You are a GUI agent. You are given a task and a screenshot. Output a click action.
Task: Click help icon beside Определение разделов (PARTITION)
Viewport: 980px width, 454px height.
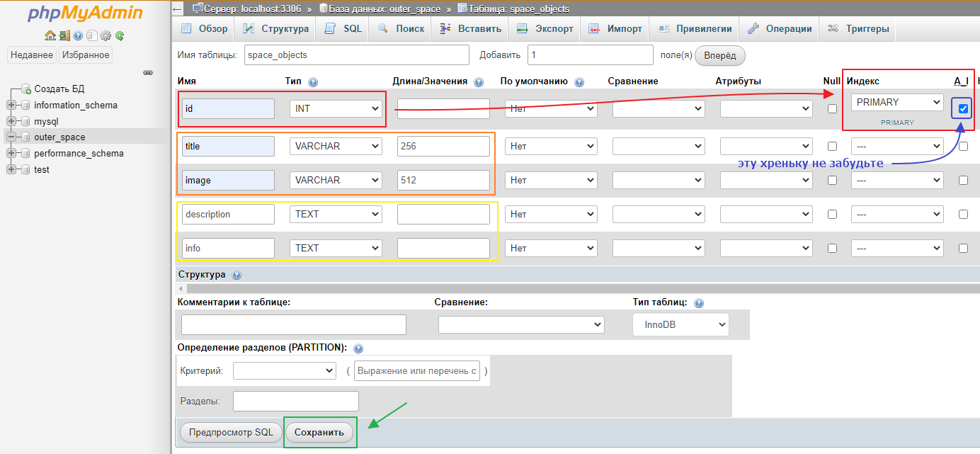(x=358, y=348)
